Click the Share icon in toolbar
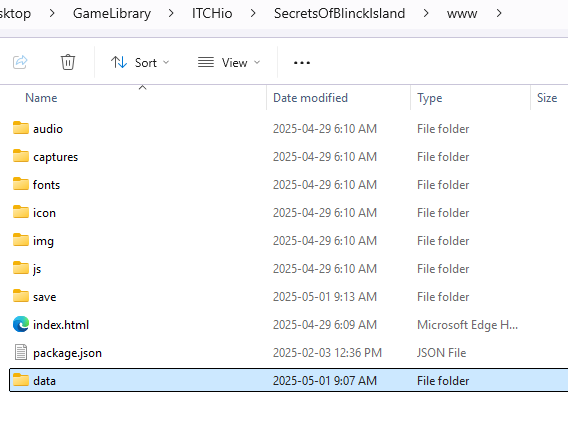This screenshot has height=426, width=568. (x=20, y=62)
